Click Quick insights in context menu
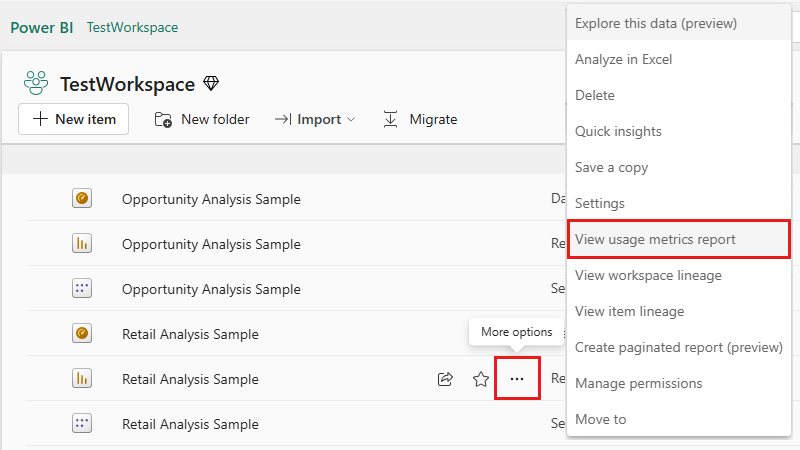Image resolution: width=800 pixels, height=450 pixels. tap(618, 131)
